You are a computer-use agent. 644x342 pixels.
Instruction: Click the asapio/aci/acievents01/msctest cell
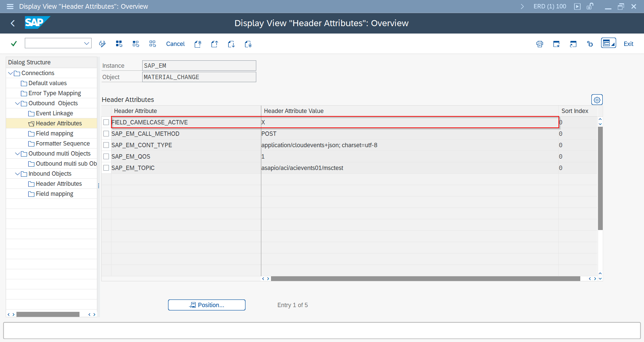tap(410, 168)
